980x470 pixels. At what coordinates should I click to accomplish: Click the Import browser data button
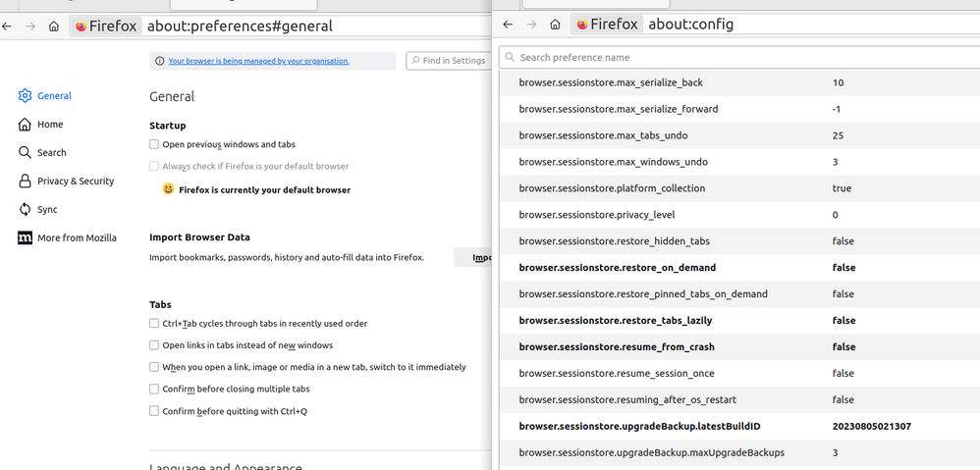point(472,257)
